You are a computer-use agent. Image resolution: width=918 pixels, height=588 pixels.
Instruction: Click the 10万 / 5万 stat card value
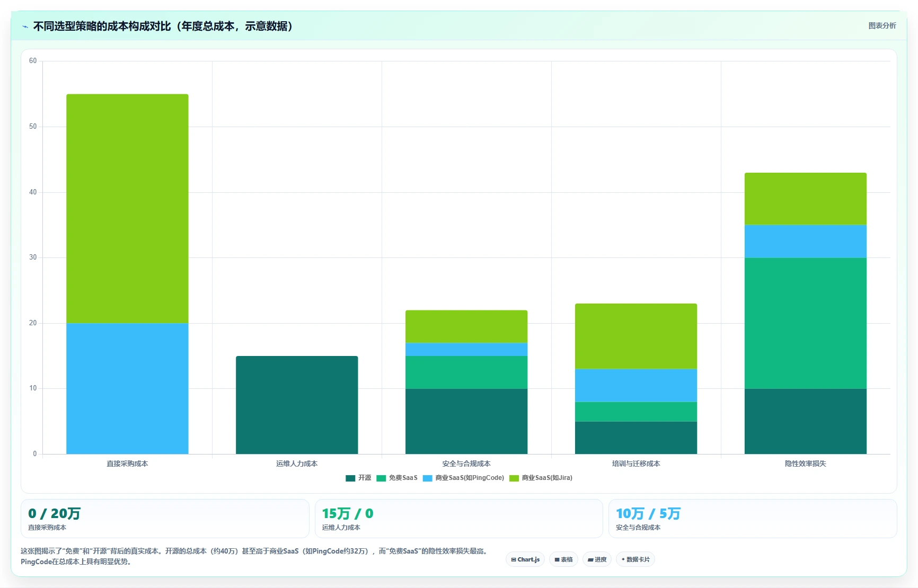(648, 513)
